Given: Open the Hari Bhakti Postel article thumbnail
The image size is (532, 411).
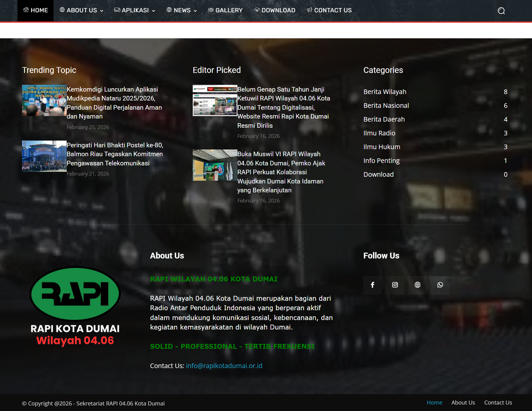Looking at the screenshot, I should [x=44, y=156].
